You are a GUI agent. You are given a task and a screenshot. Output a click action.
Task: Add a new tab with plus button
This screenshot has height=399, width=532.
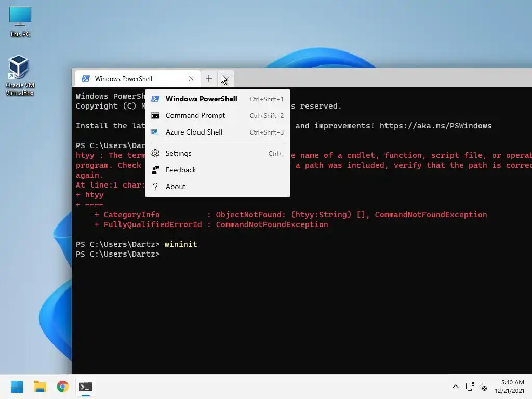pos(209,79)
